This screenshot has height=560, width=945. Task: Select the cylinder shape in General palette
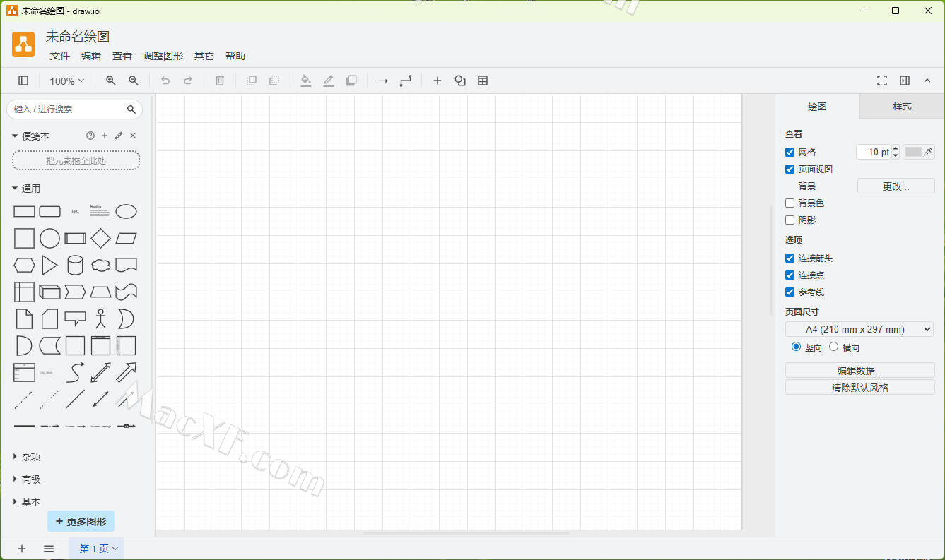point(75,265)
